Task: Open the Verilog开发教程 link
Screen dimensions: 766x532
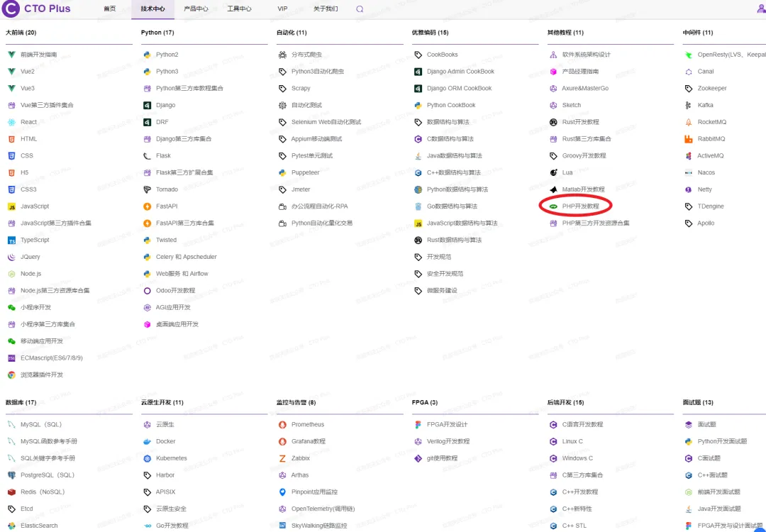Action: point(448,441)
